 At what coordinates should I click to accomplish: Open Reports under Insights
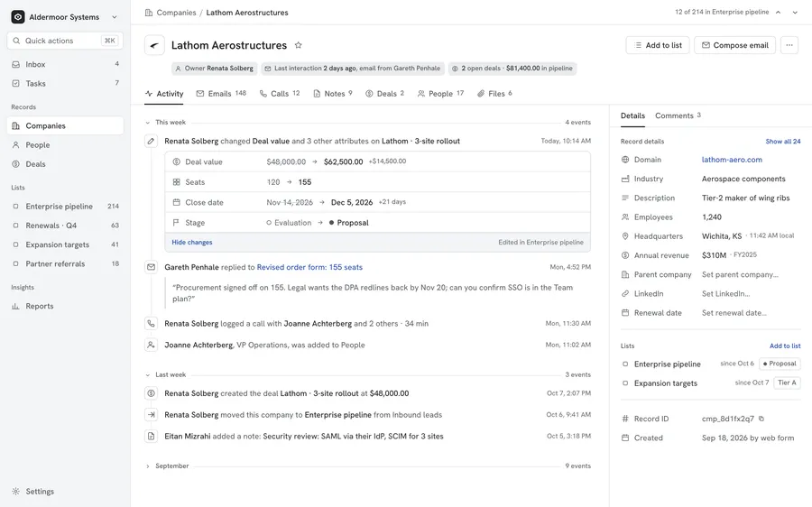click(65, 306)
